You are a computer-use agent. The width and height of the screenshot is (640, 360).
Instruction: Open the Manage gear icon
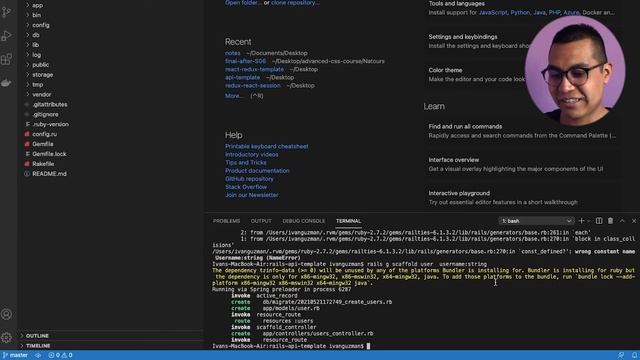(7, 337)
